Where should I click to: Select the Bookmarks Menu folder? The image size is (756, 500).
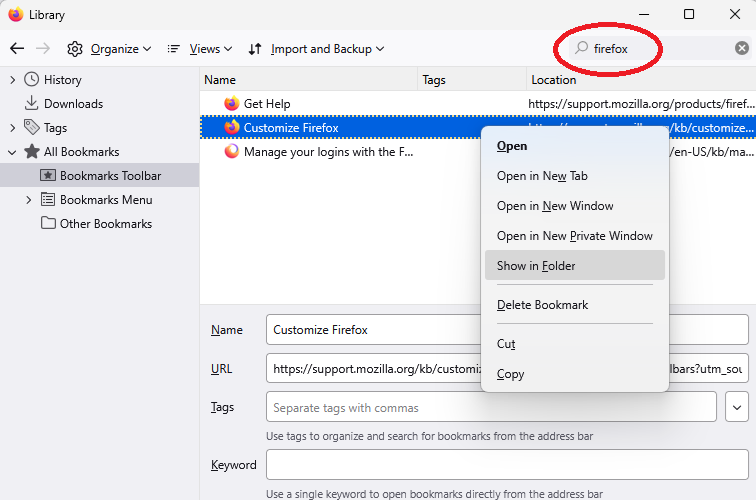(106, 200)
